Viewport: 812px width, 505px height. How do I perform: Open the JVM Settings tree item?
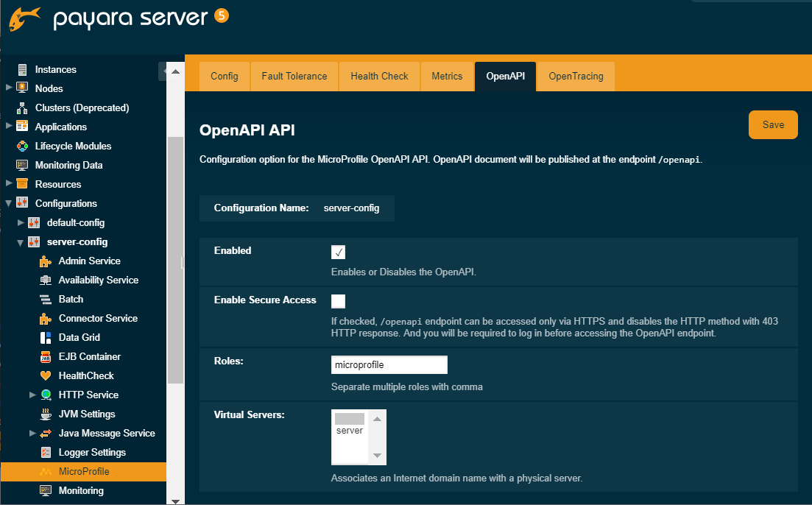tap(87, 414)
